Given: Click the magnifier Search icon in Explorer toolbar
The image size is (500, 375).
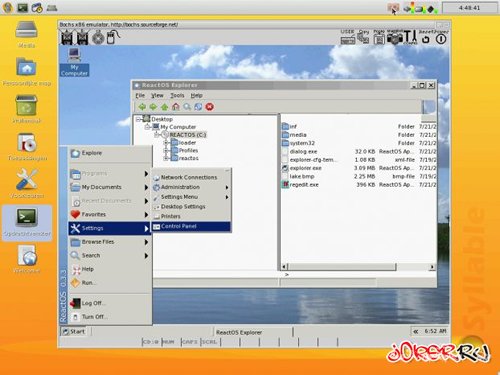Looking at the screenshot, I should point(187,107).
